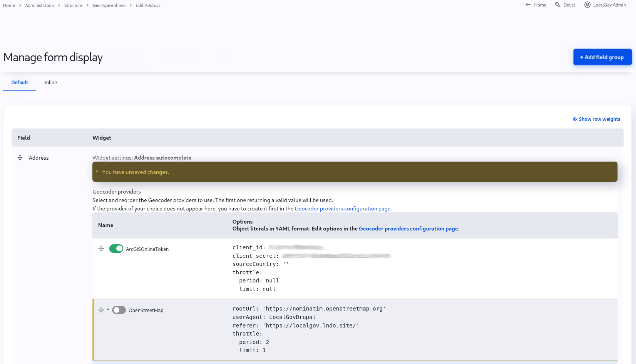Open the Geocoder providers configuration page link

342,208
